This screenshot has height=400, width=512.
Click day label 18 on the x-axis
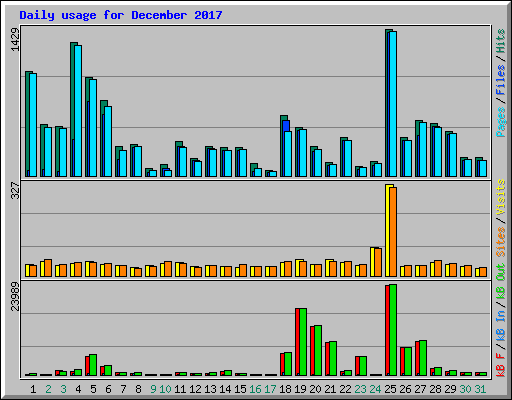(x=285, y=389)
